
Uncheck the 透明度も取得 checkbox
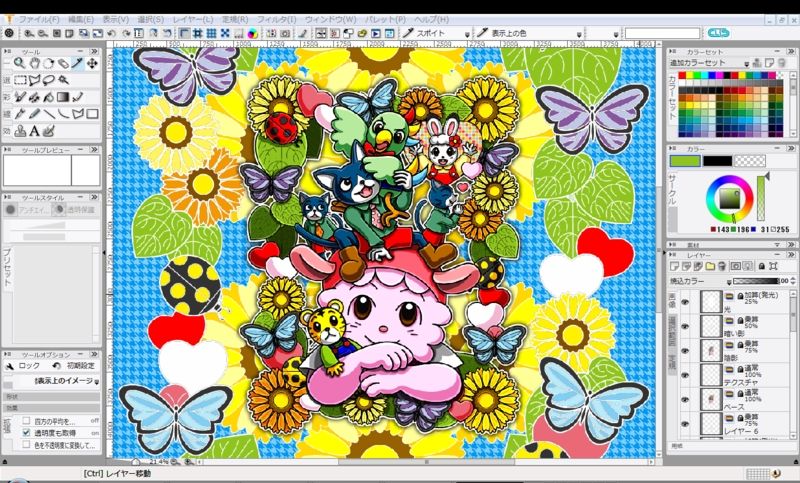[x=27, y=433]
